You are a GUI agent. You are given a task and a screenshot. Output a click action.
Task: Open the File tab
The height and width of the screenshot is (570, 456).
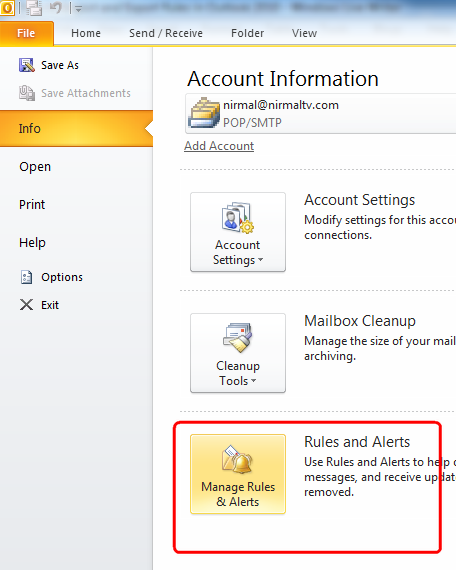coord(27,33)
